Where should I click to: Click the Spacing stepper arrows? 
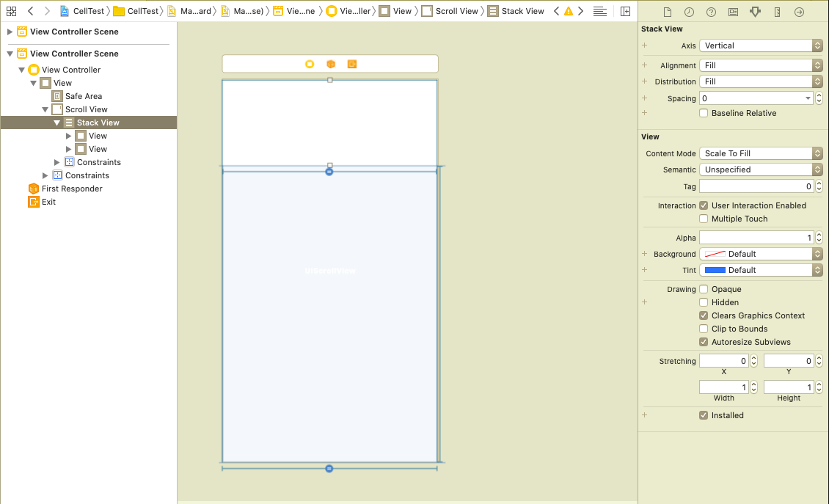819,98
